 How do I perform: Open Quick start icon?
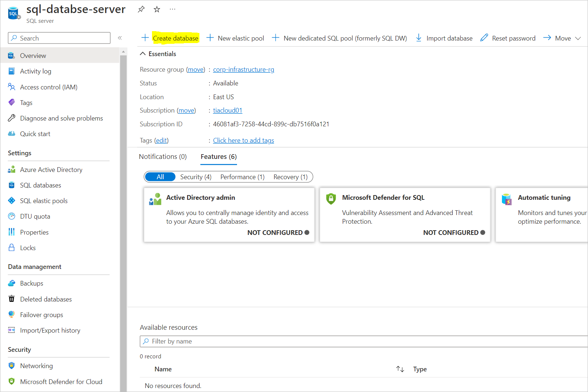(12, 134)
